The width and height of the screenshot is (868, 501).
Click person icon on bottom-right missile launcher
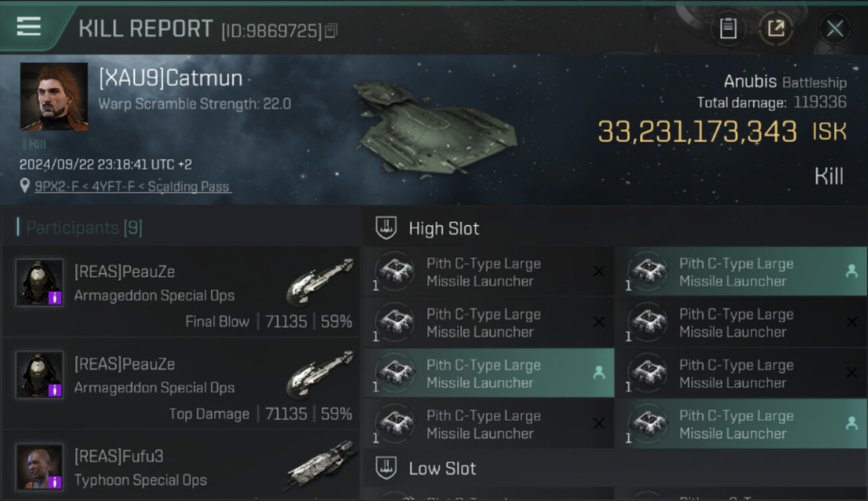851,424
